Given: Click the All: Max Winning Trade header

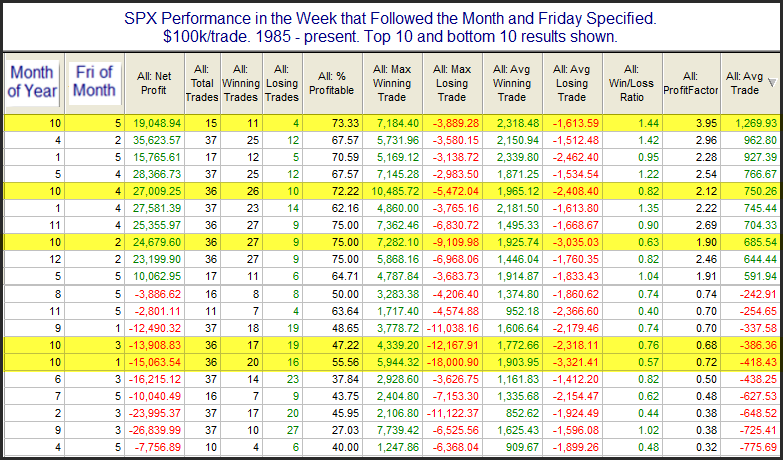Looking at the screenshot, I should 392,83.
